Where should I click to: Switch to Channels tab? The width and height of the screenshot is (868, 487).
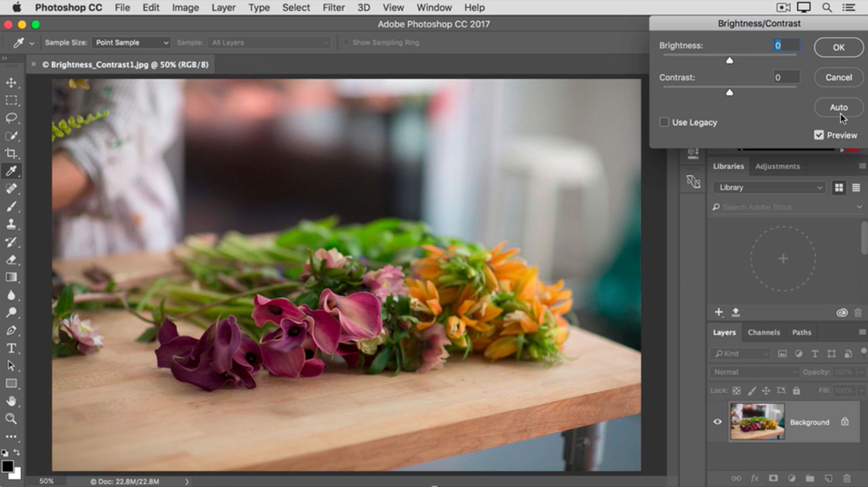[764, 332]
